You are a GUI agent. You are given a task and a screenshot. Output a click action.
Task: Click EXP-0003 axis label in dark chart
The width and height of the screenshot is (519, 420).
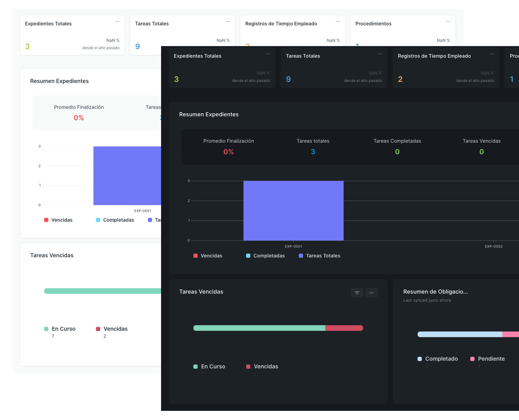click(x=494, y=246)
